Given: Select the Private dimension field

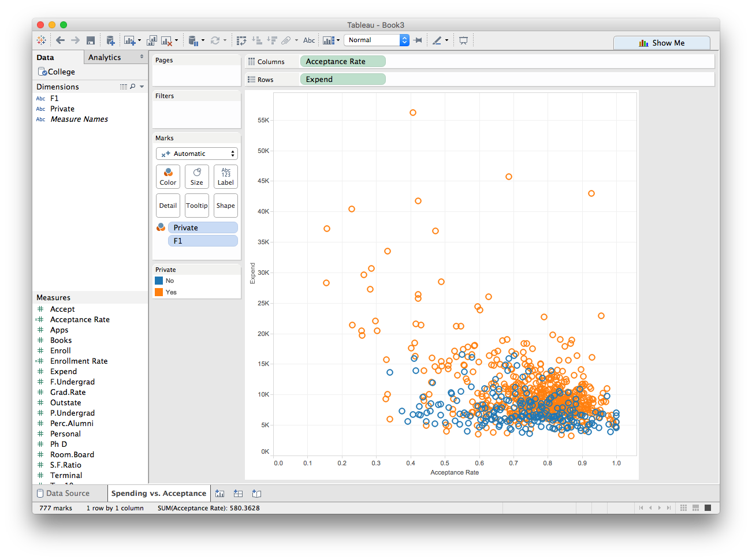Looking at the screenshot, I should [62, 109].
